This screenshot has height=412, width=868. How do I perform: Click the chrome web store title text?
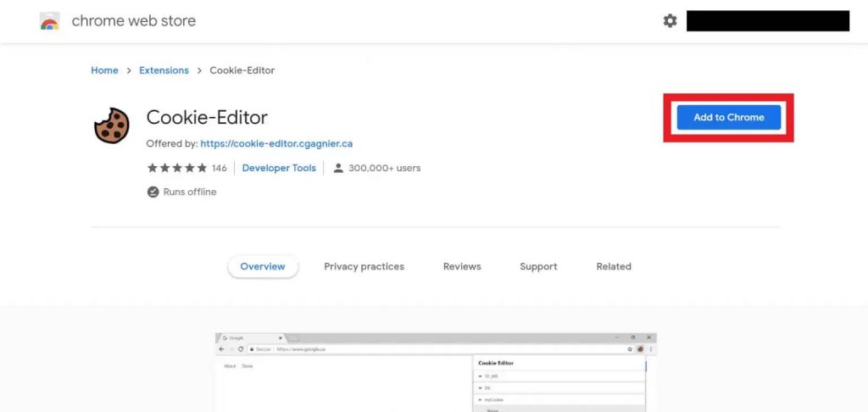[x=133, y=21]
